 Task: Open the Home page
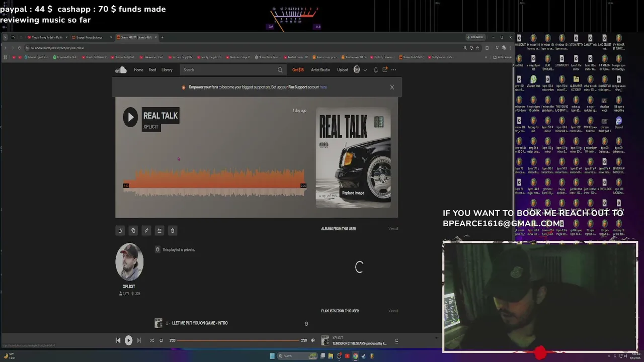click(x=138, y=70)
